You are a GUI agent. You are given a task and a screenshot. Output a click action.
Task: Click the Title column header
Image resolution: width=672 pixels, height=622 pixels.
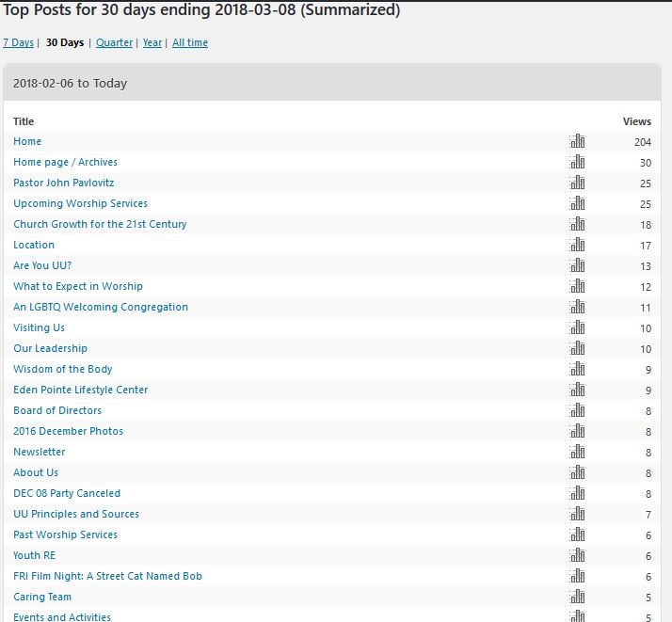tap(24, 121)
